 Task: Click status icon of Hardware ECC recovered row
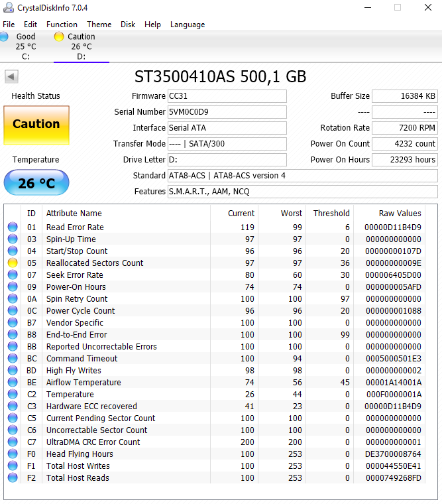(13, 406)
